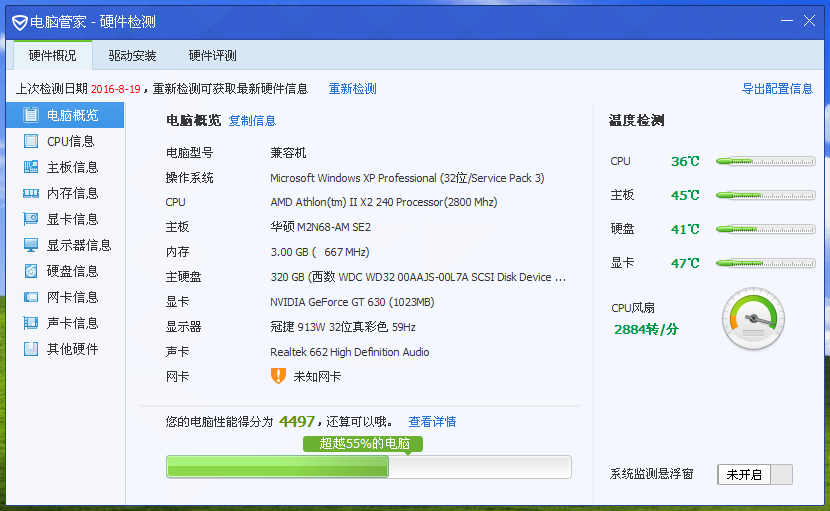Select the 冠捷 913W display text
This screenshot has height=511, width=830.
tap(342, 327)
